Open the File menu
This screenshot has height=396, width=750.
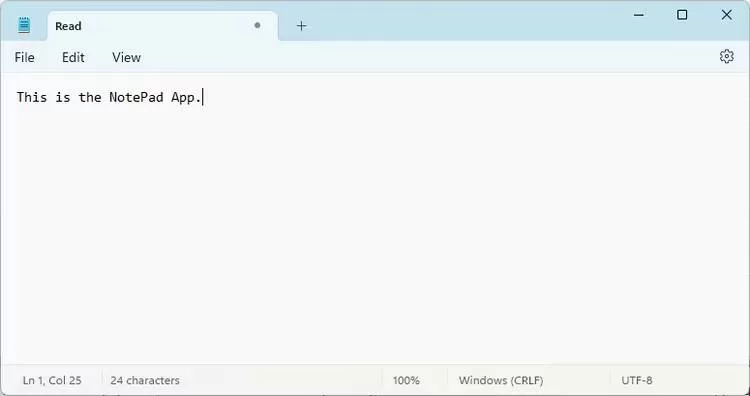pos(24,57)
